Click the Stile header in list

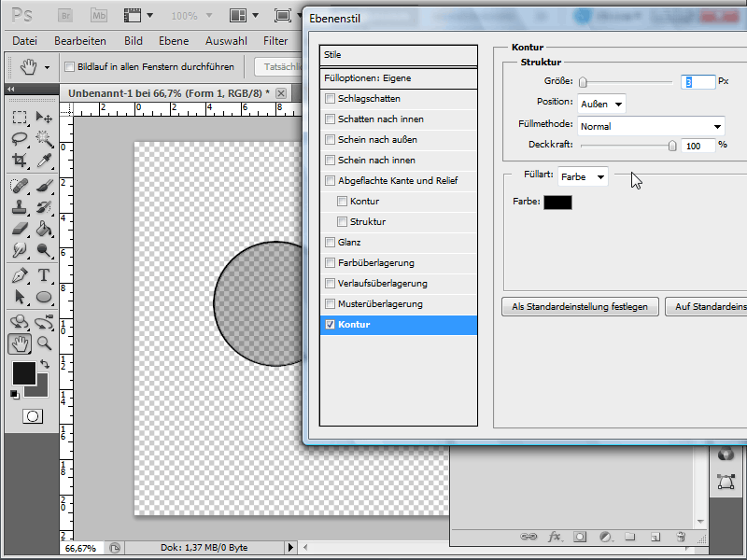tap(399, 55)
